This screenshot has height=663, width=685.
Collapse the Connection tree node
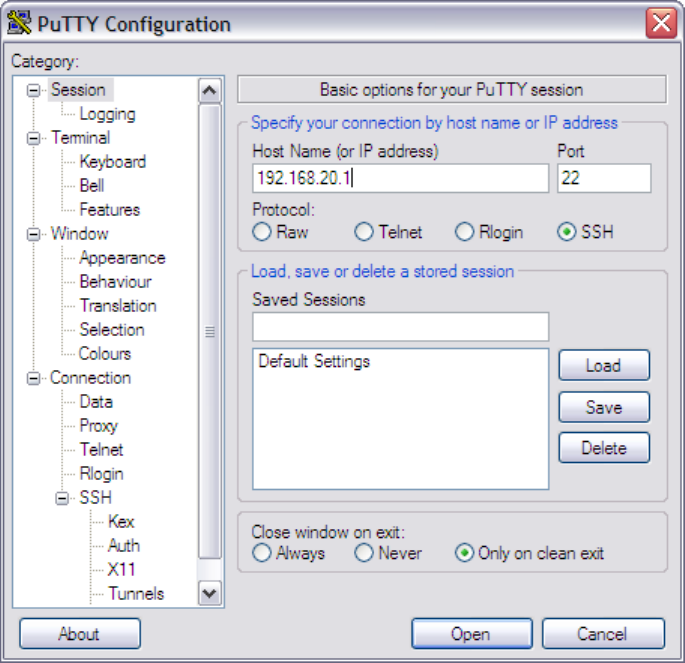pyautogui.click(x=33, y=378)
